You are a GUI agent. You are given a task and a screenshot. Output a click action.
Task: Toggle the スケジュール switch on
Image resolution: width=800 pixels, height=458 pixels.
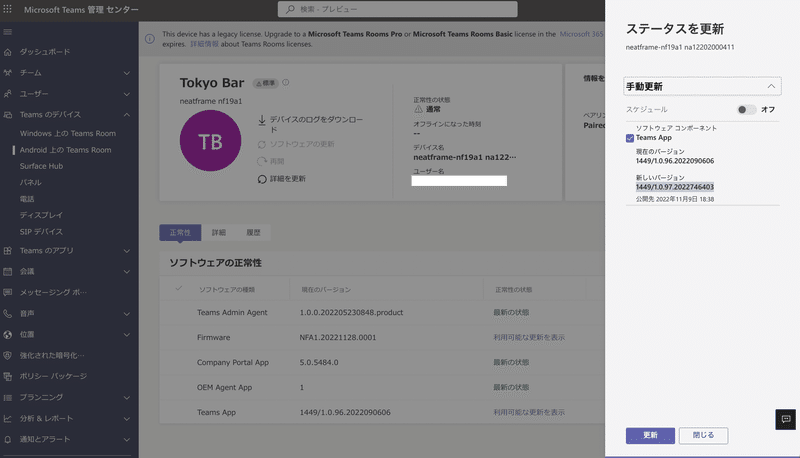746,110
